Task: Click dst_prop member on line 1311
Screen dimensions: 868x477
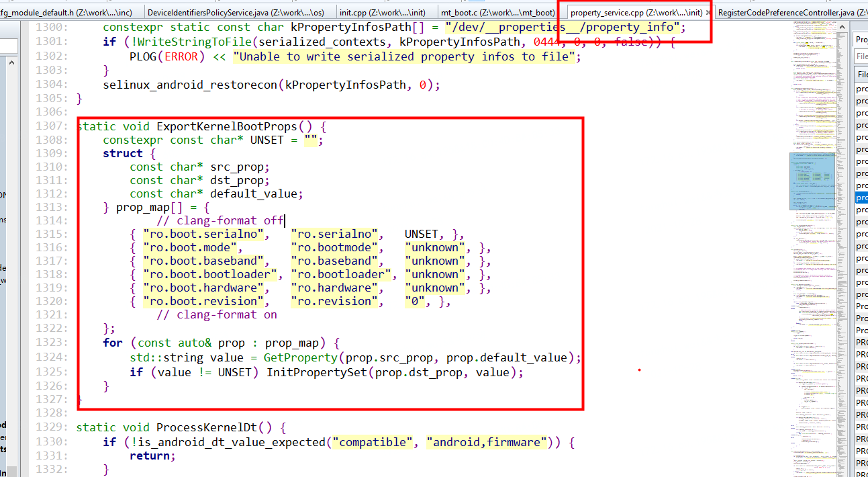Action: [237, 180]
